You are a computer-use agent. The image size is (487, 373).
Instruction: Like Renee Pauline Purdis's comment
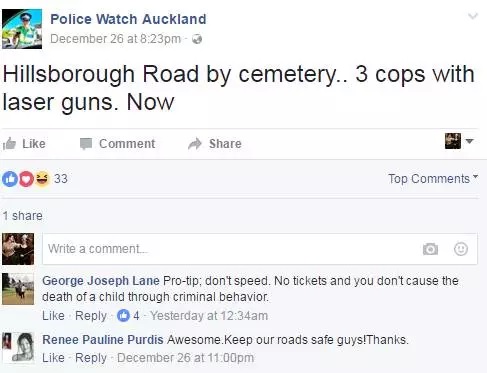coord(53,358)
